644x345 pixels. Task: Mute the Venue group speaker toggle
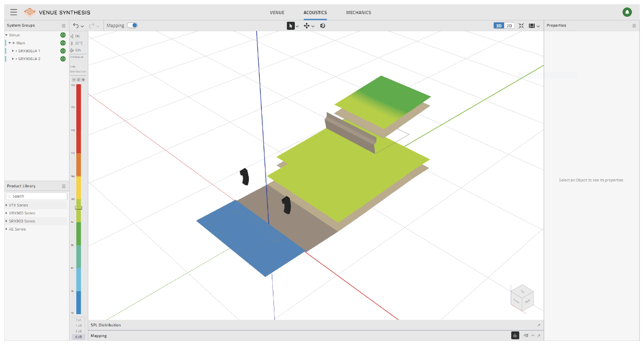pyautogui.click(x=63, y=35)
